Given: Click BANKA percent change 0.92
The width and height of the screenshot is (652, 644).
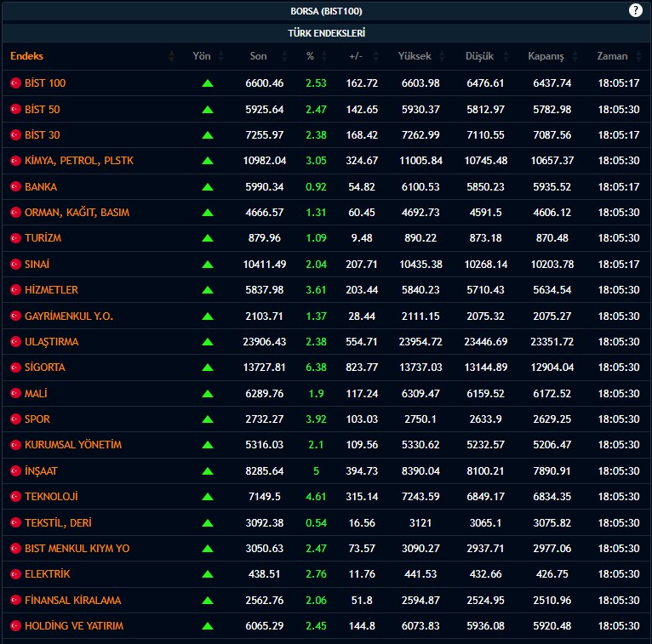Looking at the screenshot, I should click(x=316, y=187).
